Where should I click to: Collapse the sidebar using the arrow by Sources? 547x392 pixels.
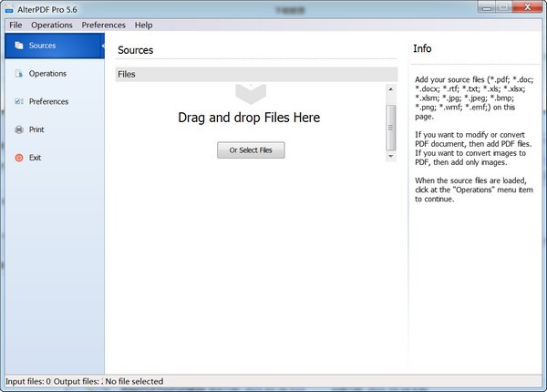click(102, 46)
